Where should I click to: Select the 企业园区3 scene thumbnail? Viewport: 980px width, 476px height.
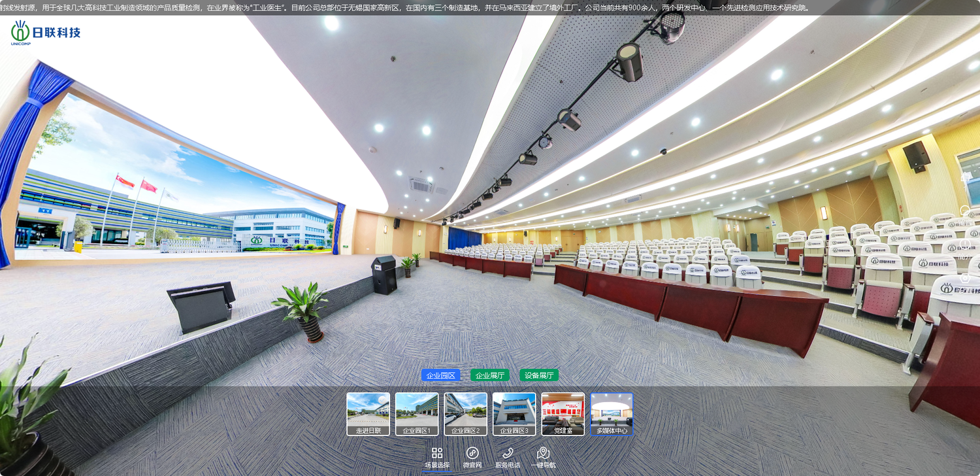[514, 414]
